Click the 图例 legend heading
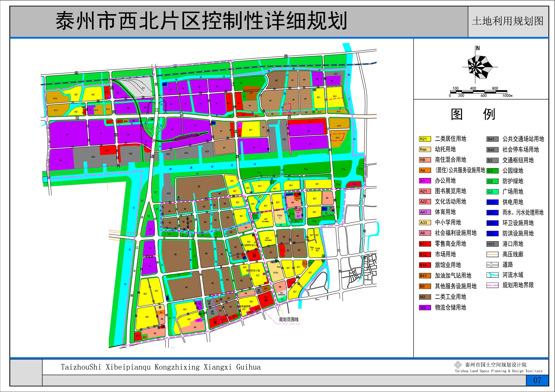 (473, 114)
